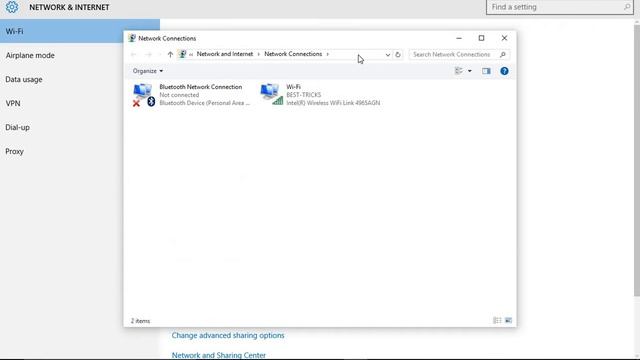
Task: Minimize the Network Connections window
Action: pyautogui.click(x=459, y=38)
